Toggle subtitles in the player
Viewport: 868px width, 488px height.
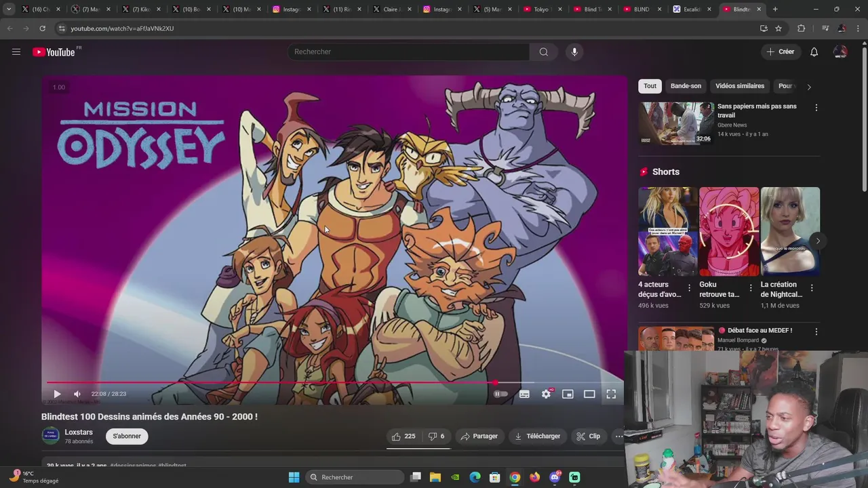524,394
